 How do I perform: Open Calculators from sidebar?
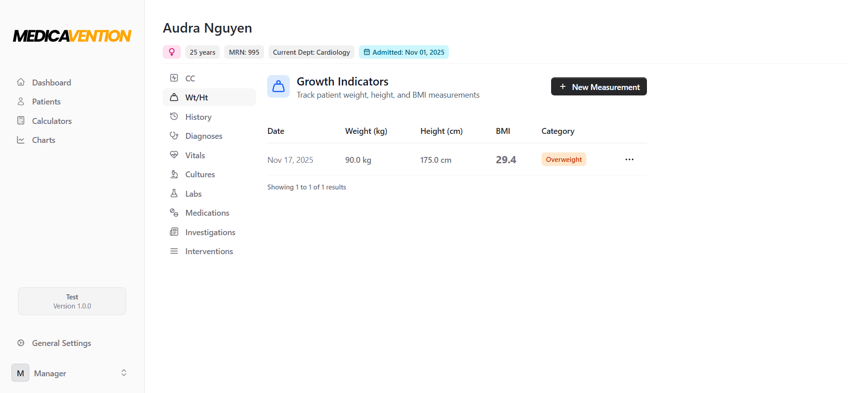(x=52, y=121)
